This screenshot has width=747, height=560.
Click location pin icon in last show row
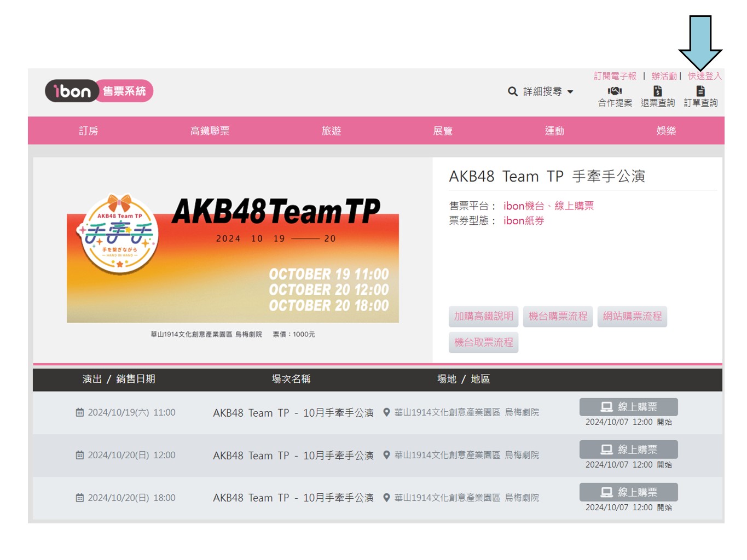pyautogui.click(x=386, y=498)
